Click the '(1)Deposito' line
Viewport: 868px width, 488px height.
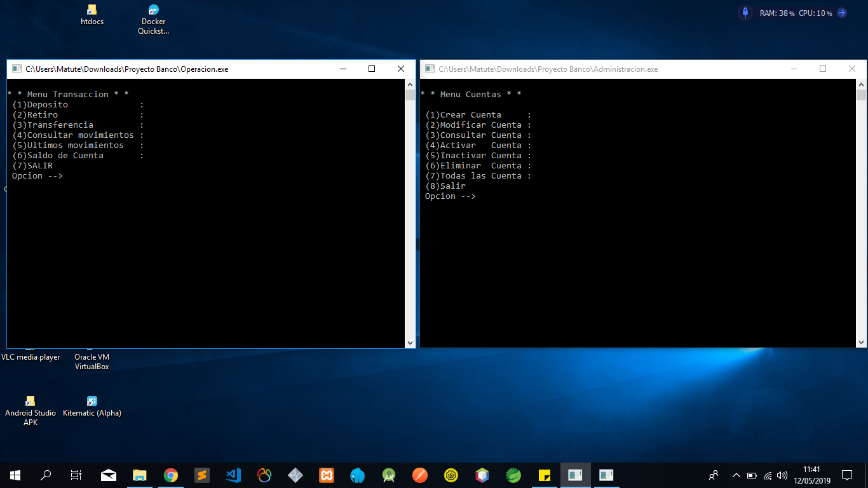click(x=78, y=105)
